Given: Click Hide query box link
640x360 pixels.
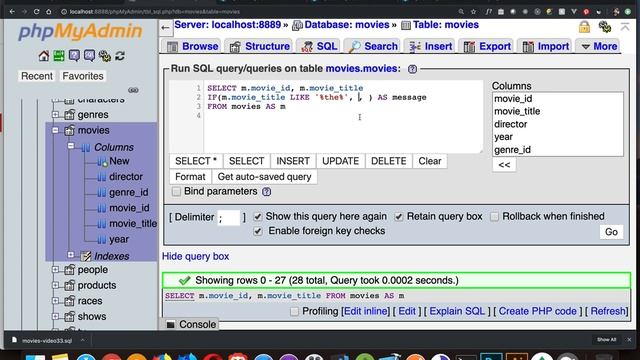Looking at the screenshot, I should [x=196, y=256].
